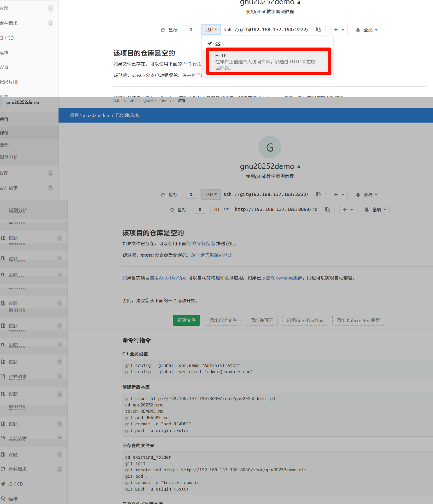Click the heading 该项目的仓库是空的 above the buttons
Viewport: 433px width, 504px height.
pyautogui.click(x=153, y=233)
